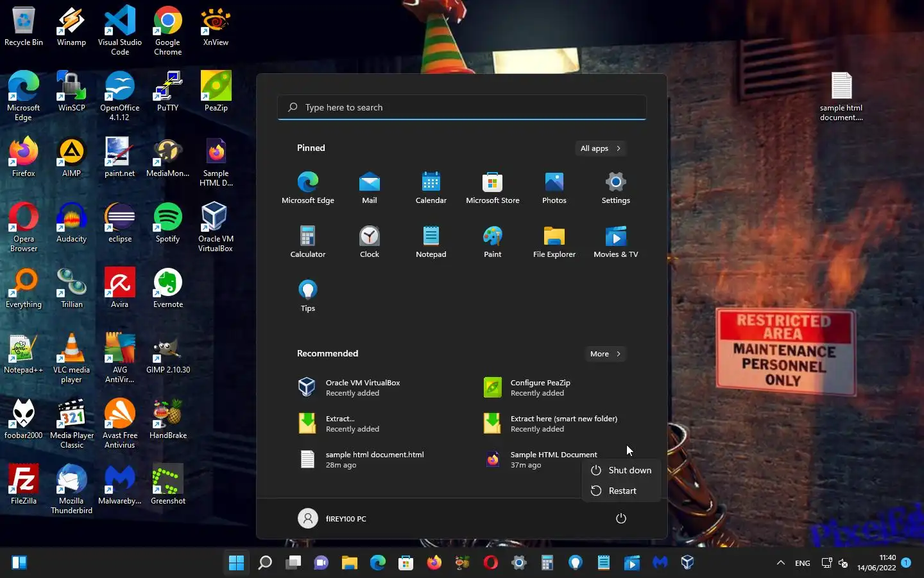
Task: Open Movies & TV app
Action: pyautogui.click(x=616, y=242)
